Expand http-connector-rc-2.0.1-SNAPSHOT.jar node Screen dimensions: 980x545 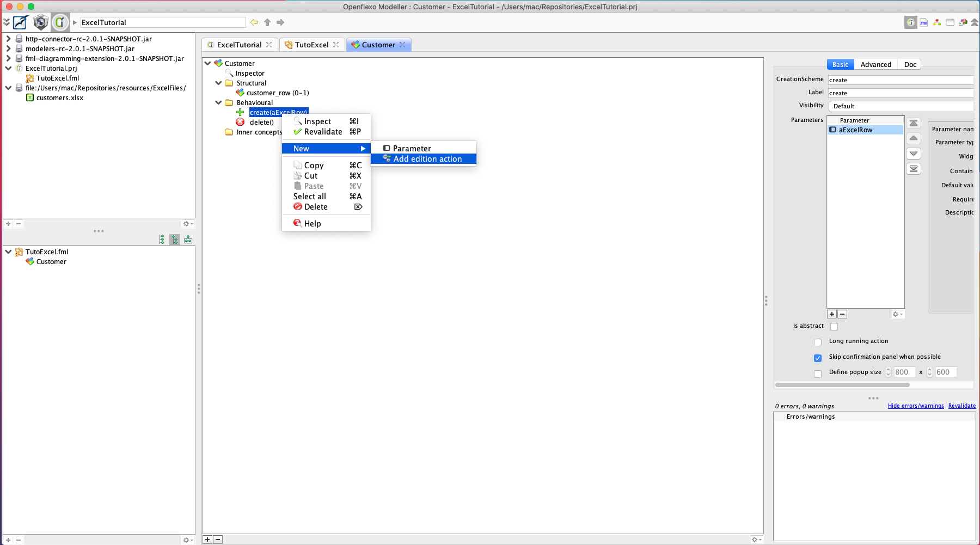click(x=8, y=39)
